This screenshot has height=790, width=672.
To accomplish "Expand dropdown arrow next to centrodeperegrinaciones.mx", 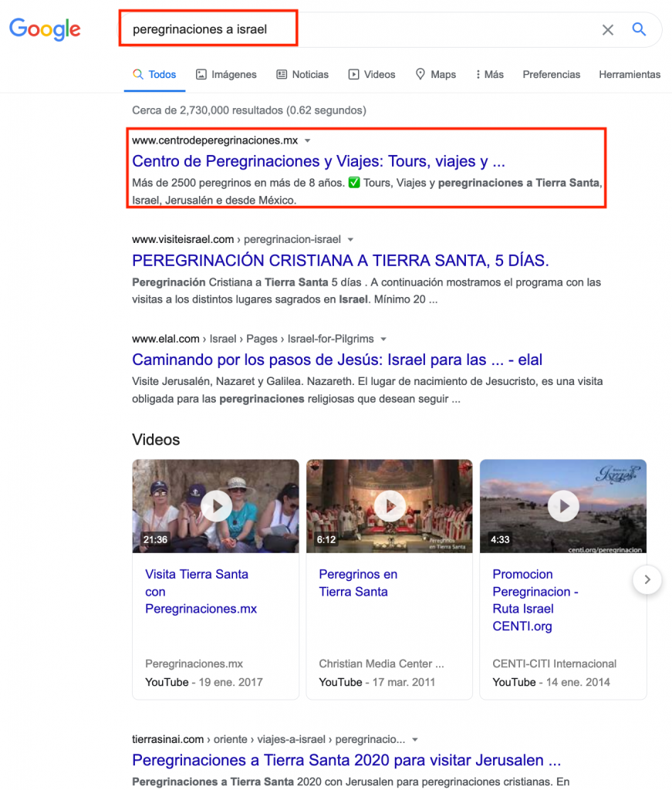I will (x=307, y=140).
